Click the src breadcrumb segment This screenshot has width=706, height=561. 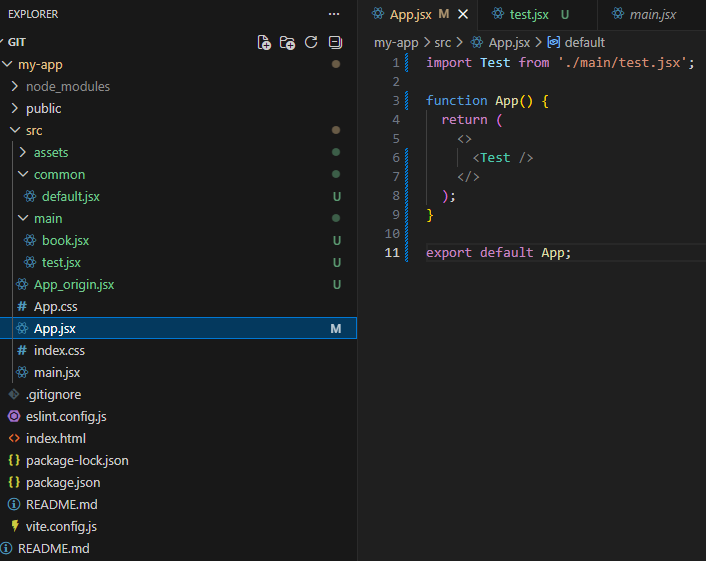tap(443, 42)
